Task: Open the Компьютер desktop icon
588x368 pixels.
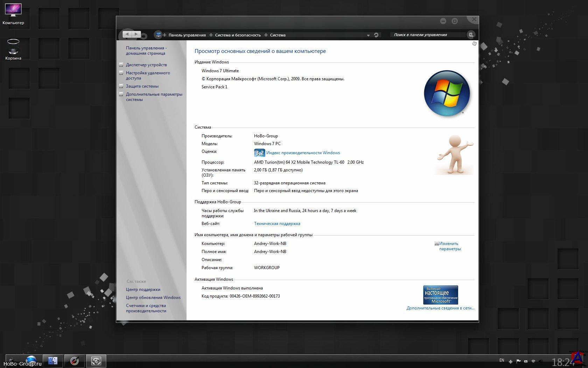Action: [x=13, y=14]
